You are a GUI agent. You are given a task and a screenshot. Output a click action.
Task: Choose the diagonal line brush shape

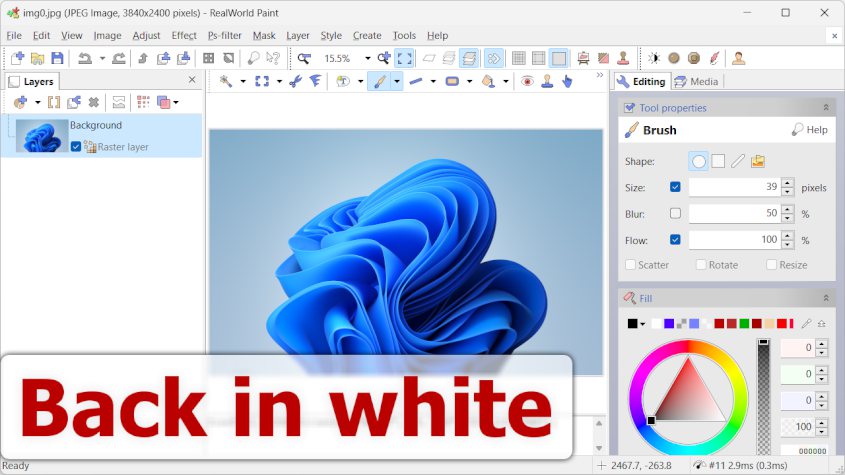tap(738, 161)
